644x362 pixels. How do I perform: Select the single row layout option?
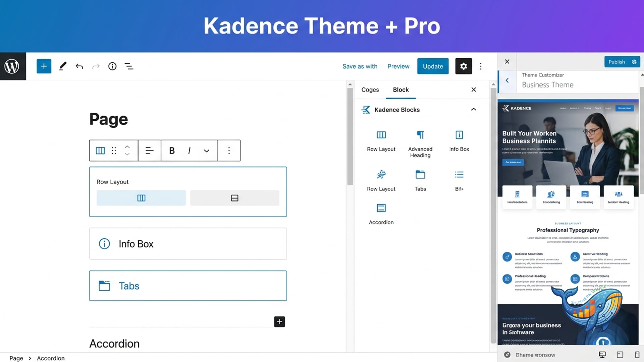click(235, 198)
